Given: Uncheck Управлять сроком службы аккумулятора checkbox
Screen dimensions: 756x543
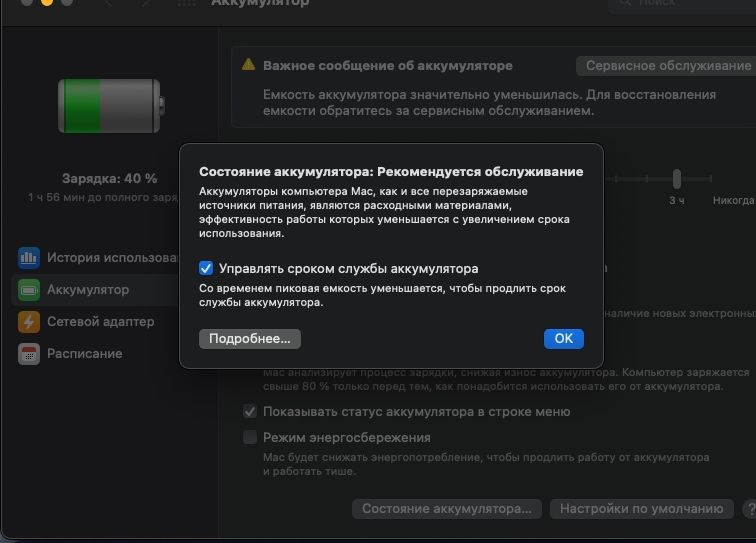Looking at the screenshot, I should tap(206, 268).
